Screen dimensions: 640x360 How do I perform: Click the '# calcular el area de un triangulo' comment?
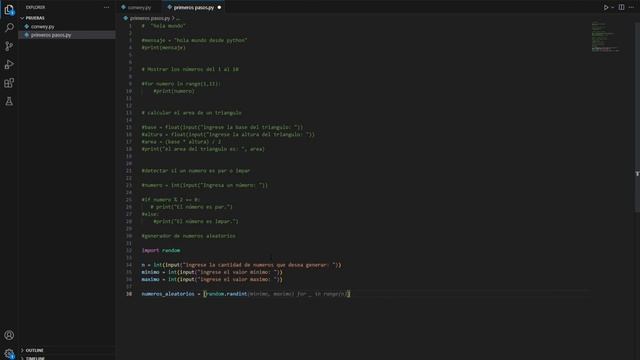click(x=191, y=113)
